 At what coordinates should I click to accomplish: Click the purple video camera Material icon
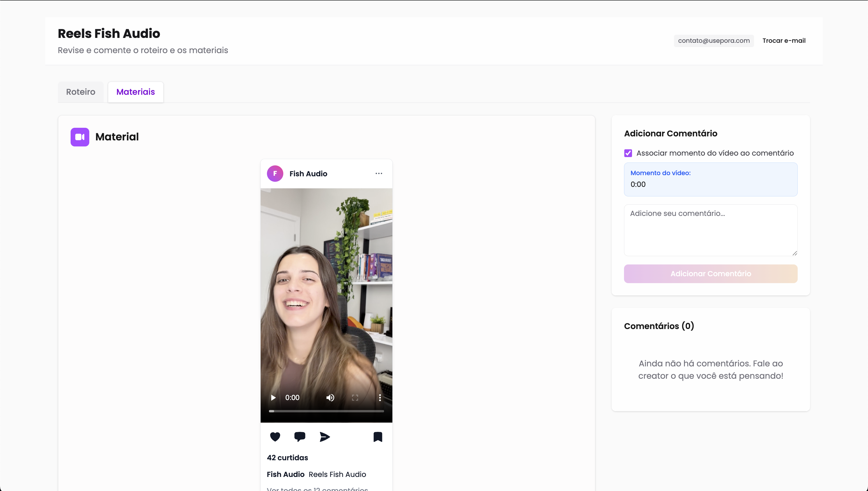pyautogui.click(x=80, y=137)
